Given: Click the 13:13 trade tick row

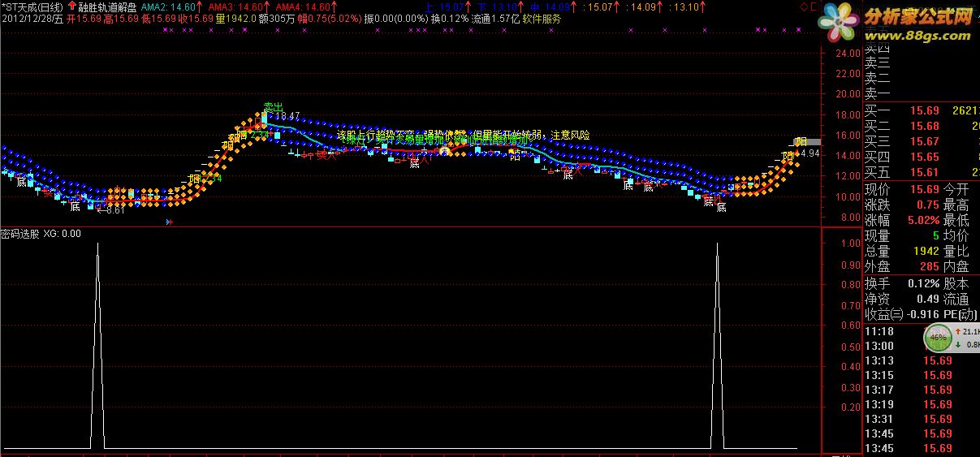Looking at the screenshot, I should [922, 360].
